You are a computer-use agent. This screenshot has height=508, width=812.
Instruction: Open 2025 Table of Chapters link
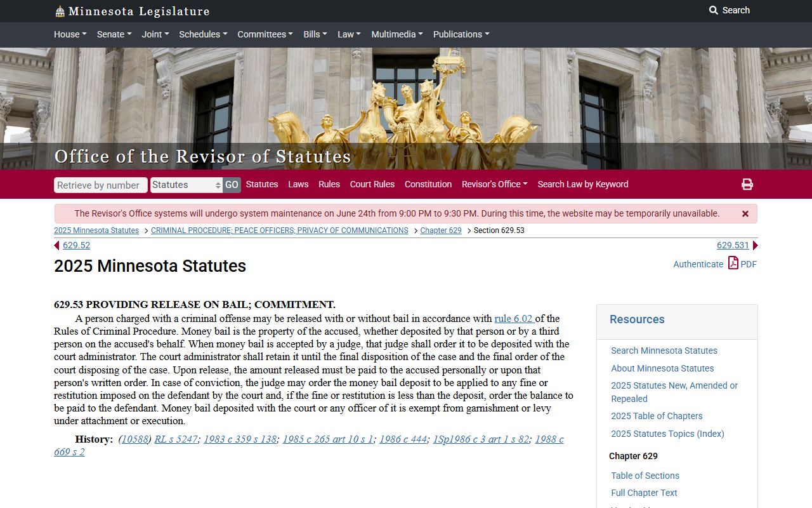(x=657, y=416)
